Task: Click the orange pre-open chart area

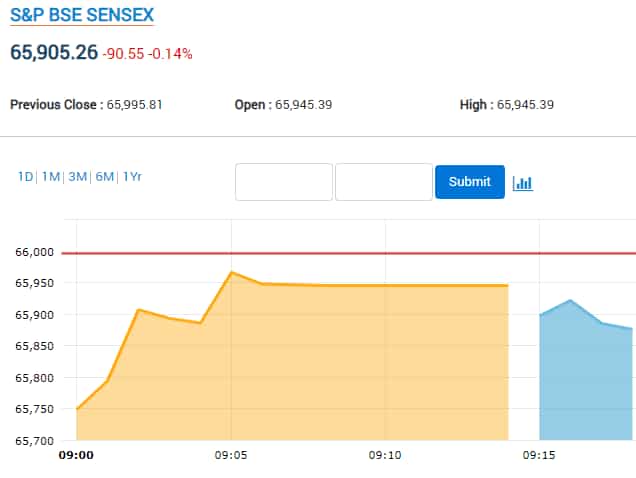Action: click(x=300, y=370)
